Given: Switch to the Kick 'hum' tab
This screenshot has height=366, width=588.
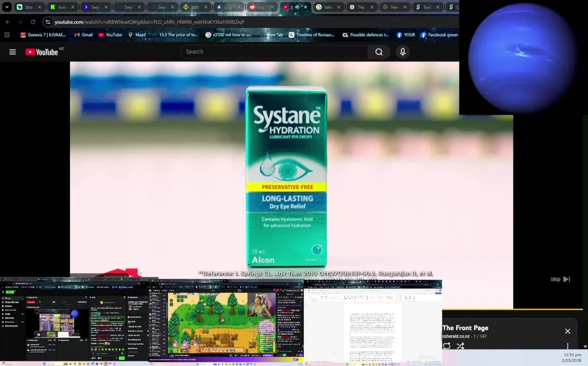Looking at the screenshot, I should tap(62, 7).
